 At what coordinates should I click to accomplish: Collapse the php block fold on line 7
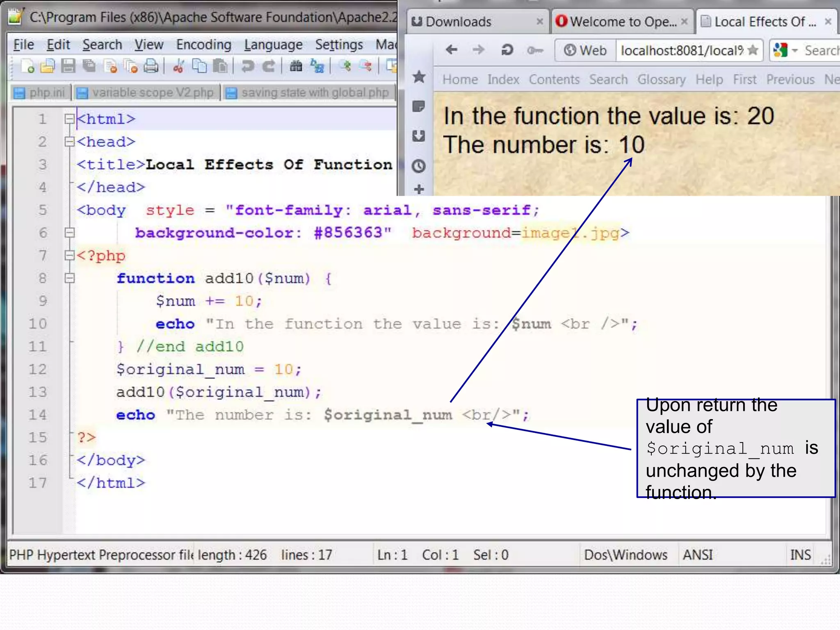[x=69, y=256]
